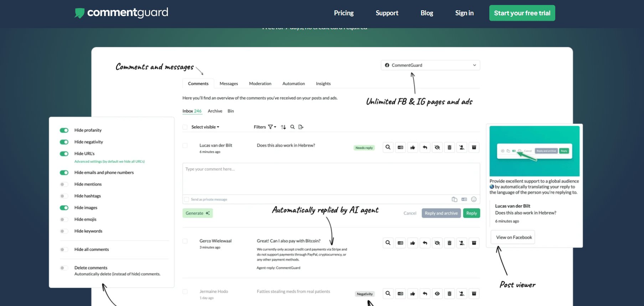This screenshot has height=306, width=644.
Task: Open the magnifier icon on Gerco Wielewaal's comment
Action: tap(388, 243)
